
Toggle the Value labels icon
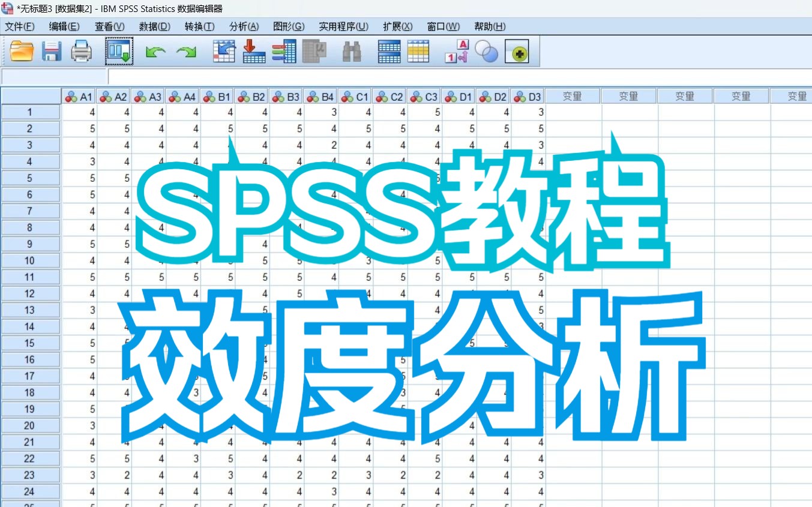[x=456, y=52]
